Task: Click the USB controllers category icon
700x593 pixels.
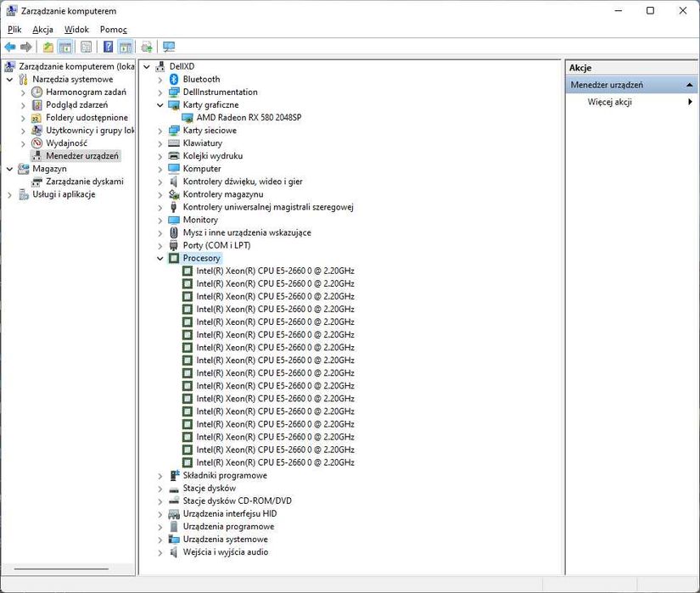Action: pos(174,207)
